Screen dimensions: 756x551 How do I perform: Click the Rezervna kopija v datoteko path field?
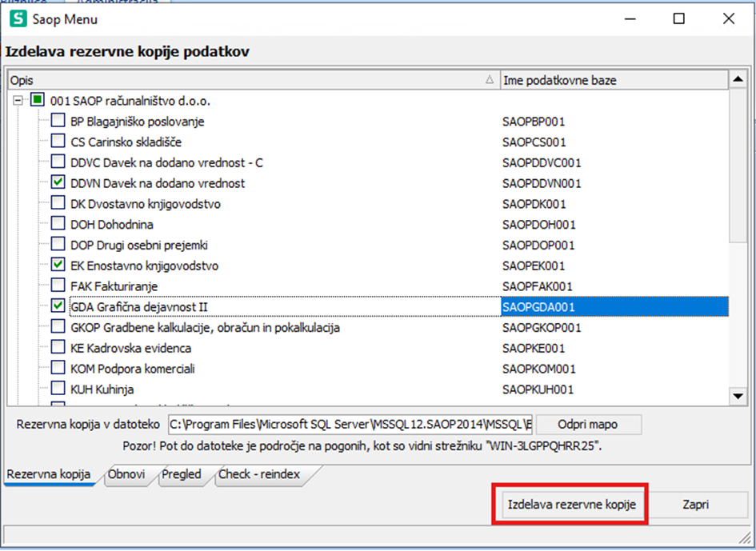pyautogui.click(x=350, y=424)
